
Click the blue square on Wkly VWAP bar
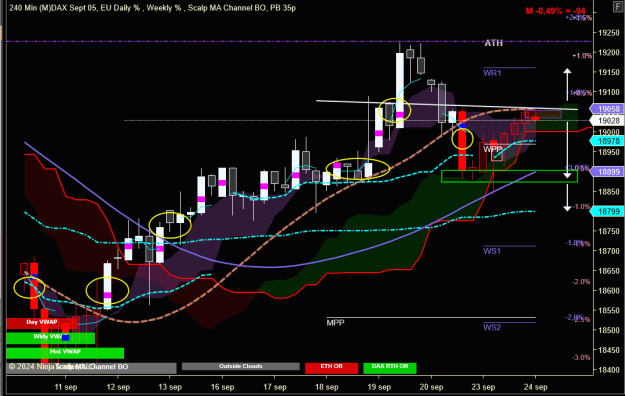tap(65, 338)
